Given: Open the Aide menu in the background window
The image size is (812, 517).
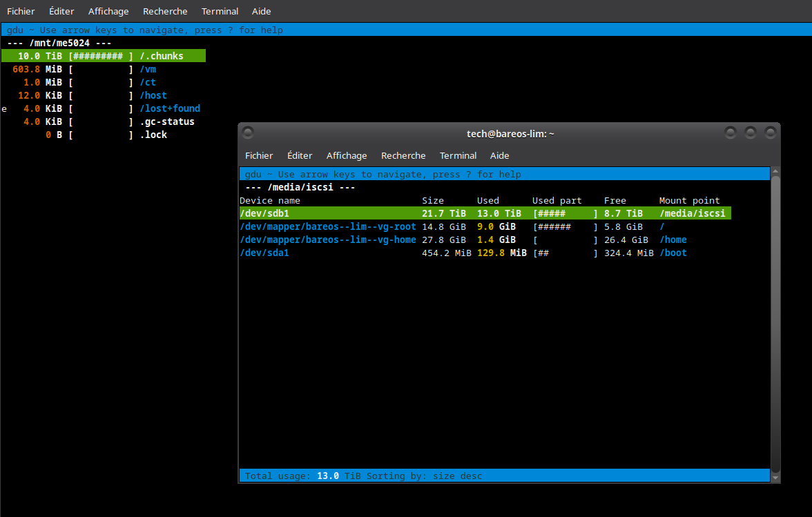Looking at the screenshot, I should click(261, 11).
